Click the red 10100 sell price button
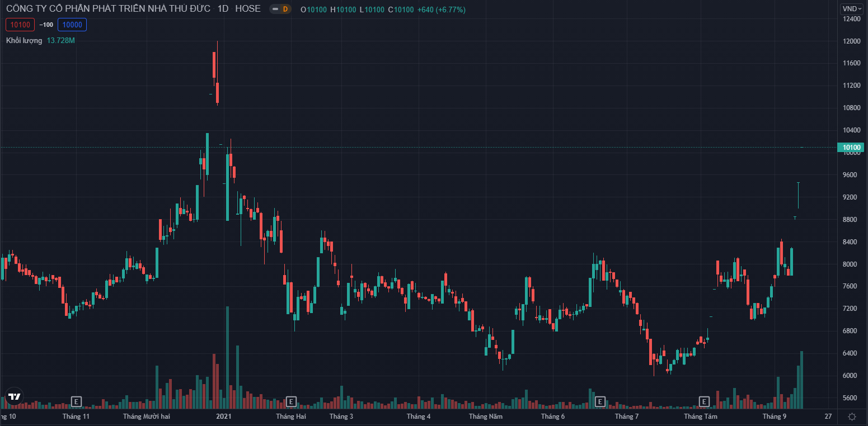 point(20,25)
